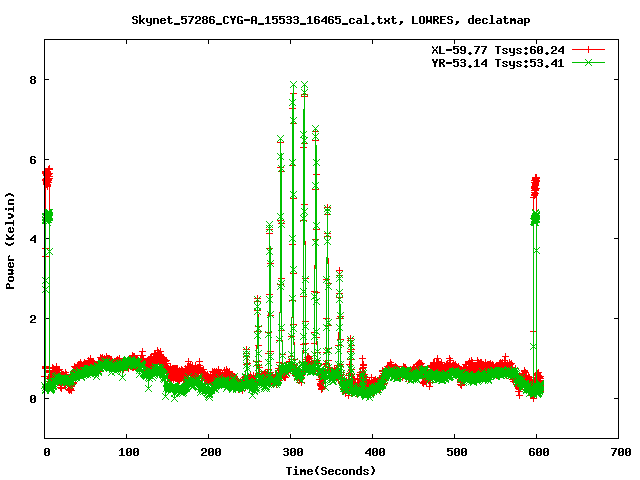
Task: Click the x-axis tick label 300
Action: pyautogui.click(x=293, y=452)
